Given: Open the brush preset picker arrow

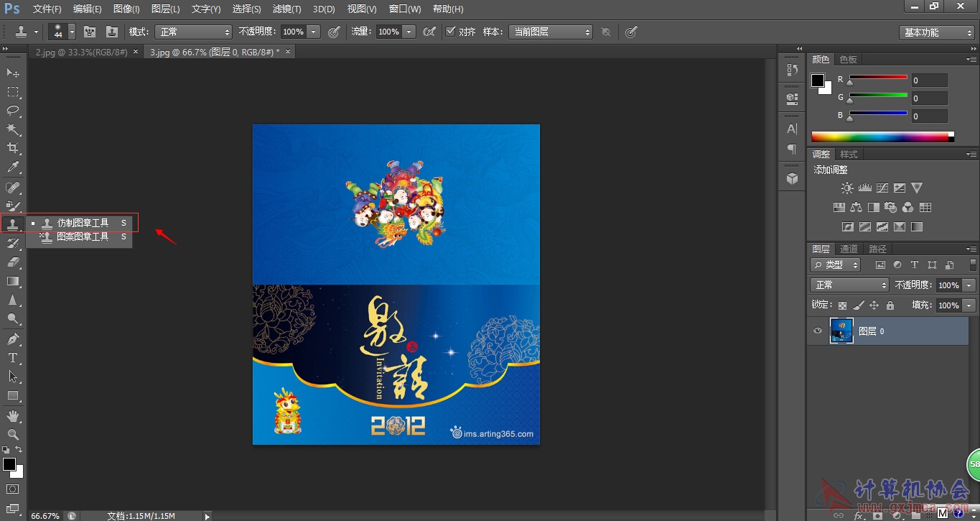Looking at the screenshot, I should pyautogui.click(x=72, y=32).
